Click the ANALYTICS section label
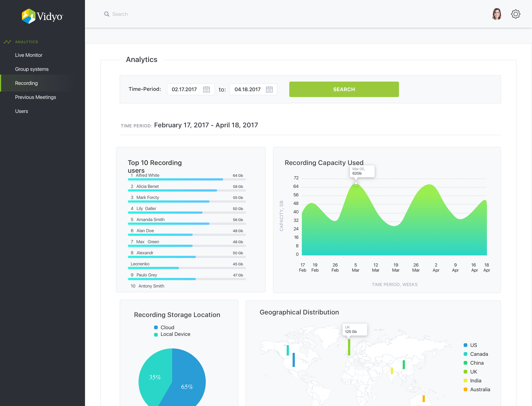Image resolution: width=532 pixels, height=406 pixels. [27, 42]
